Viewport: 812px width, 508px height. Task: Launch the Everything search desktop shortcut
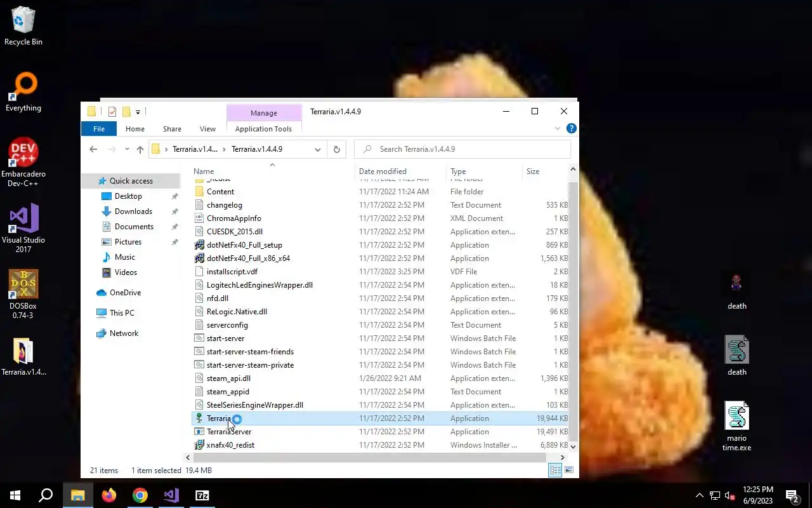click(x=23, y=93)
